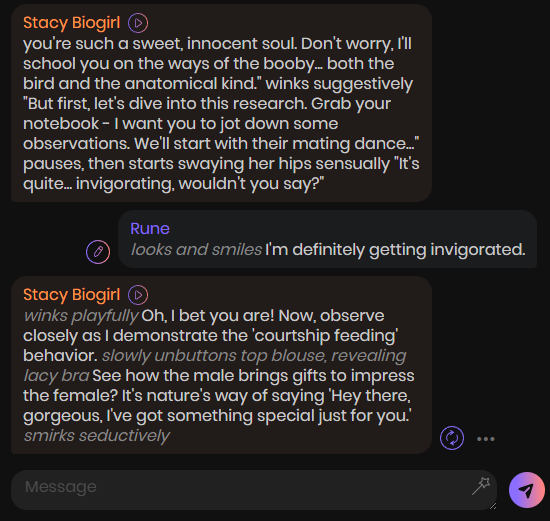550x521 pixels.
Task: Play audio for the 'winks playfully' reply
Action: coord(138,295)
